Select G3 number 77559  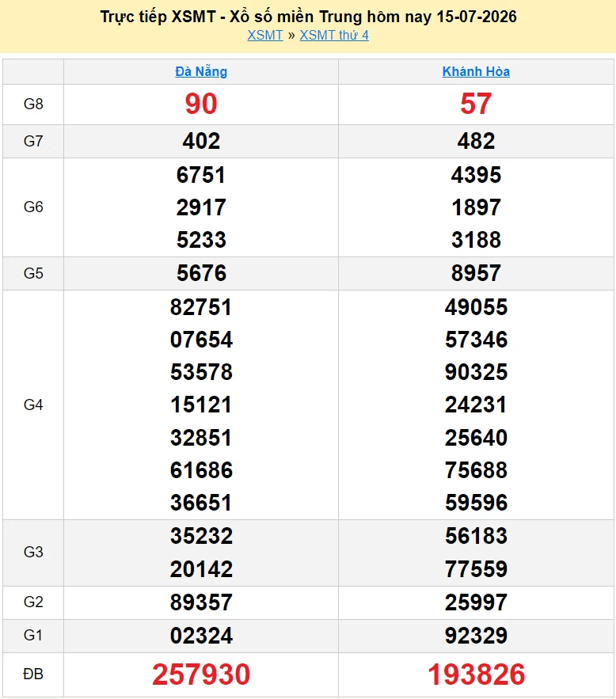pos(476,569)
